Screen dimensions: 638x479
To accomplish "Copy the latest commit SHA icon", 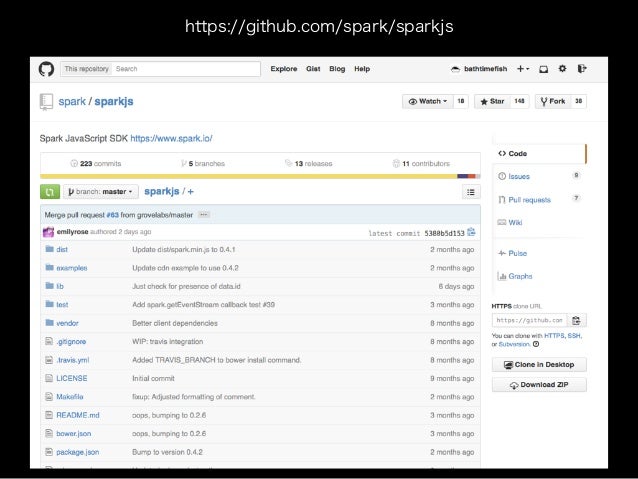I will point(471,232).
